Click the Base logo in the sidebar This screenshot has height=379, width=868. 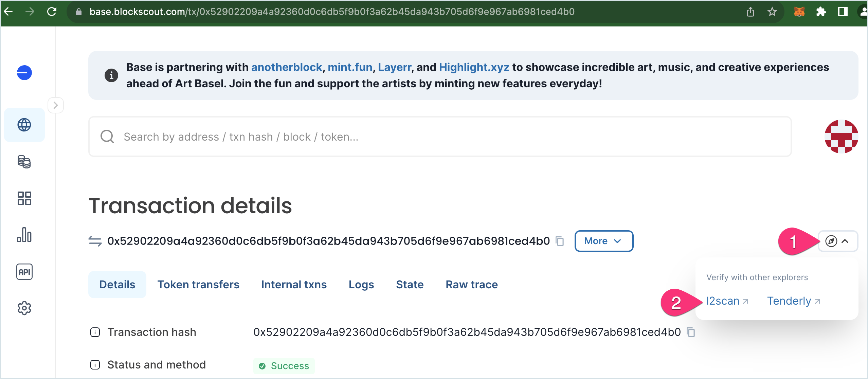[x=24, y=73]
